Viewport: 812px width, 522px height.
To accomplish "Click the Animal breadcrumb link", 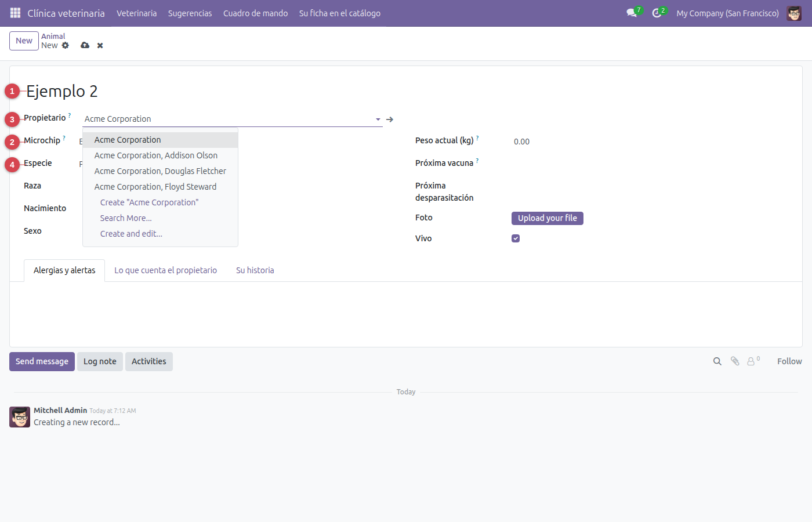I will point(53,36).
